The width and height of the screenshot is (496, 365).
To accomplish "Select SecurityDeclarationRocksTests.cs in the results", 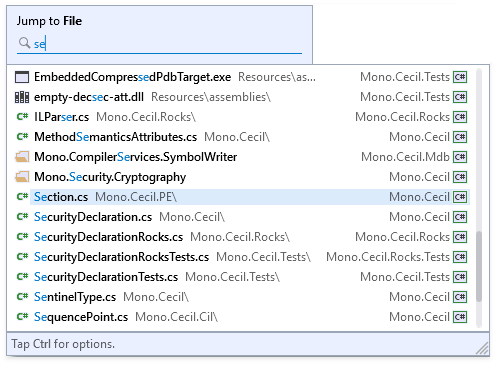I will pyautogui.click(x=242, y=257).
